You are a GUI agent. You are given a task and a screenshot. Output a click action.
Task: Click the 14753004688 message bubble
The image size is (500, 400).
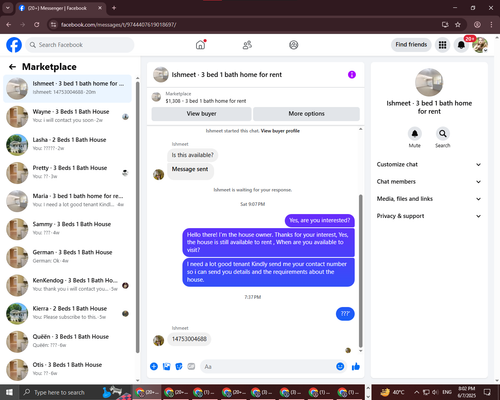[189, 339]
